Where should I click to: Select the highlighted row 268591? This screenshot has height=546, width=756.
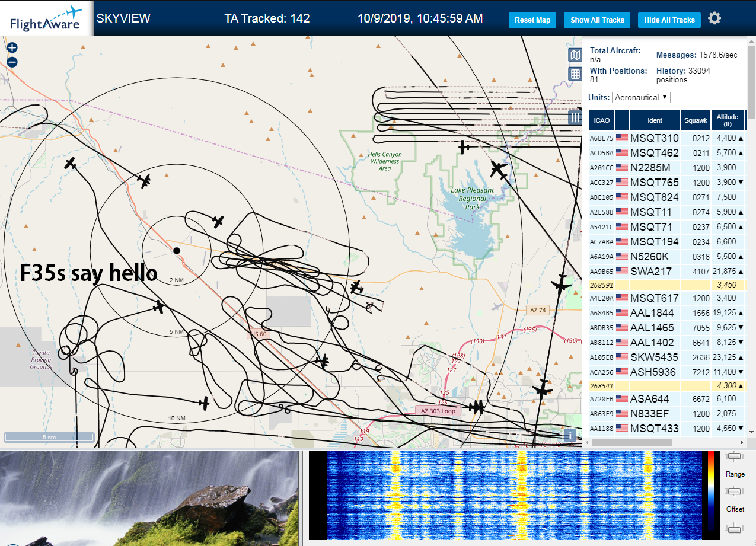click(x=666, y=285)
